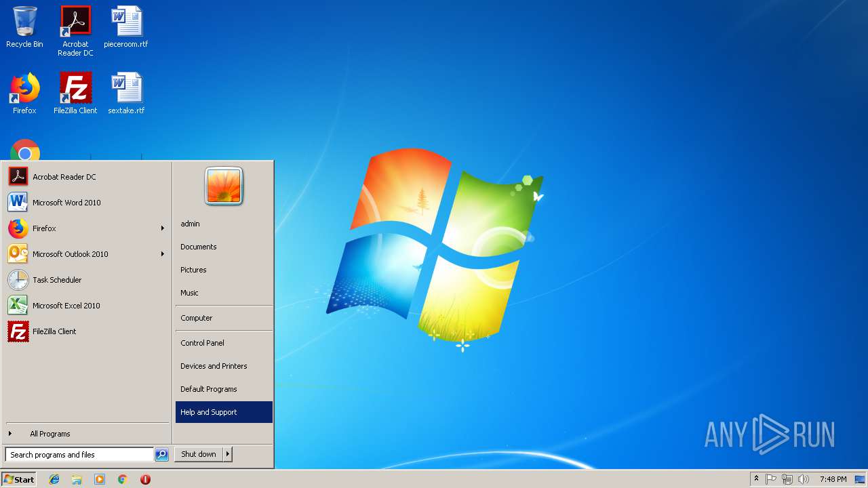Launch Microsoft Word 2010 from Start menu

tap(86, 203)
